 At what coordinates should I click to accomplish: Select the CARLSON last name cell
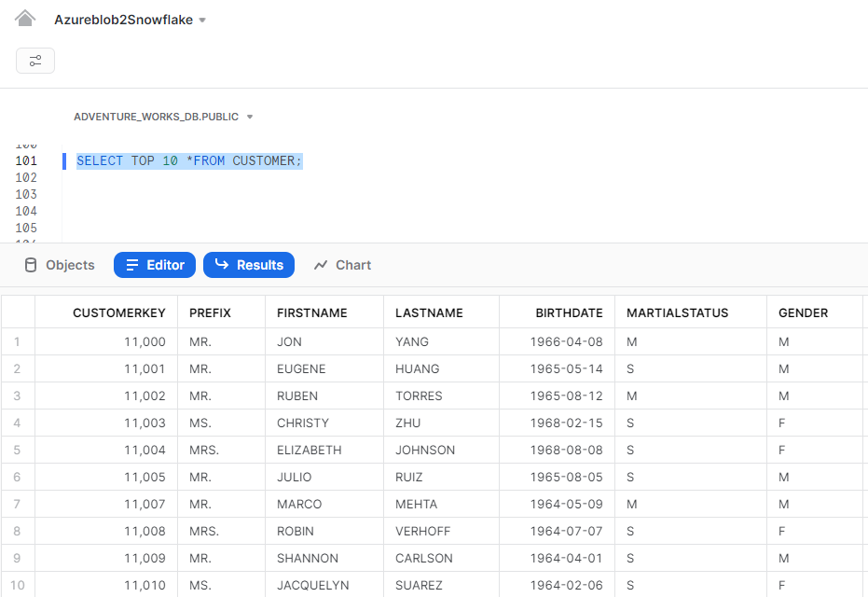pyautogui.click(x=441, y=558)
